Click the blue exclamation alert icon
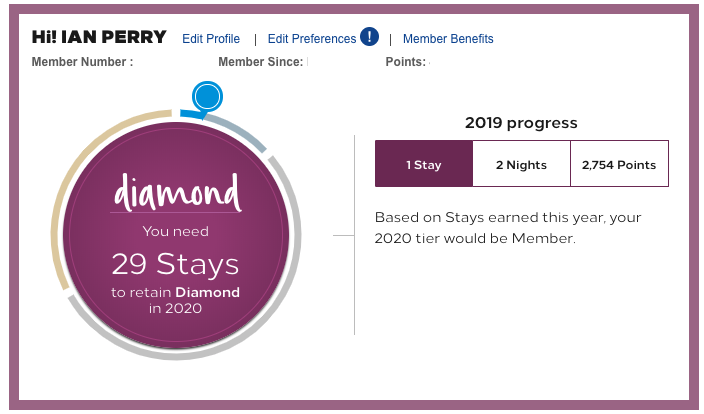Image resolution: width=704 pixels, height=414 pixels. pyautogui.click(x=369, y=38)
